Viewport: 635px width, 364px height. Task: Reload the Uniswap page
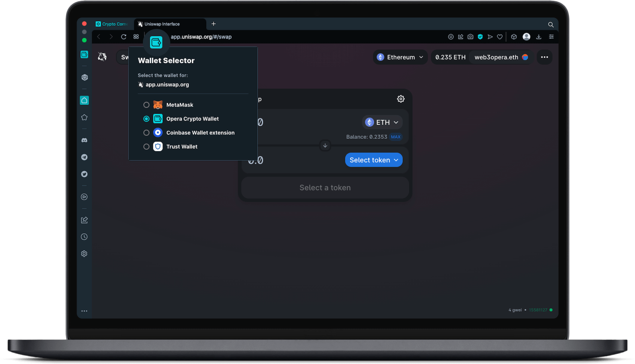124,37
